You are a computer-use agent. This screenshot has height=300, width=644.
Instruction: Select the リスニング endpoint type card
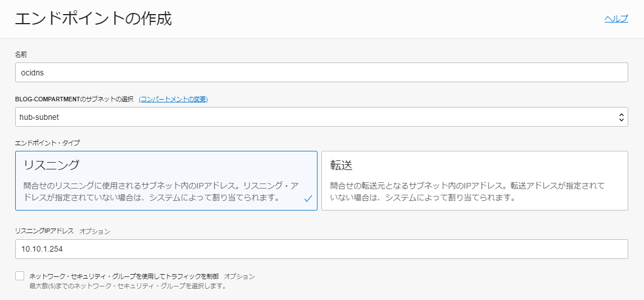pyautogui.click(x=166, y=181)
